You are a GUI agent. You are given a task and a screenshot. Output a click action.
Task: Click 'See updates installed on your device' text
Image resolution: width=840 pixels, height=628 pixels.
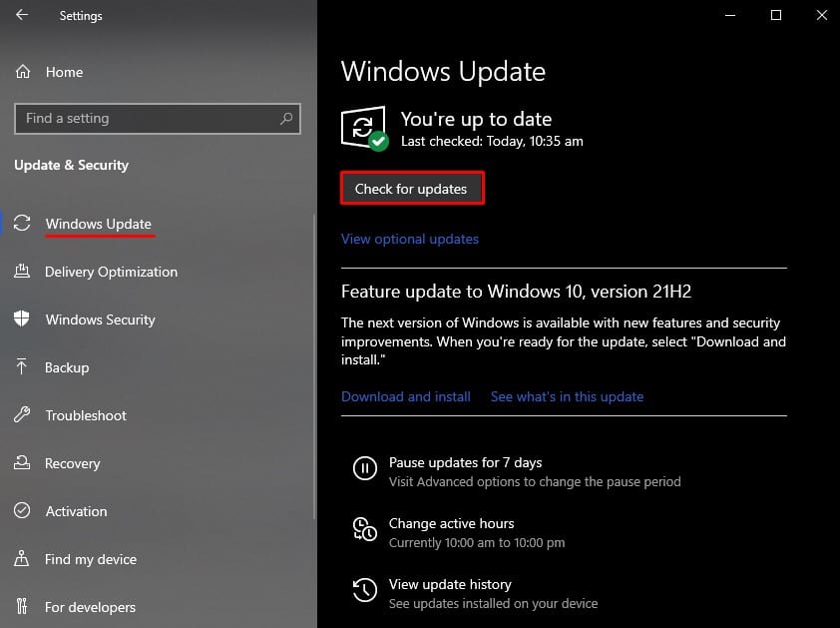click(x=494, y=603)
